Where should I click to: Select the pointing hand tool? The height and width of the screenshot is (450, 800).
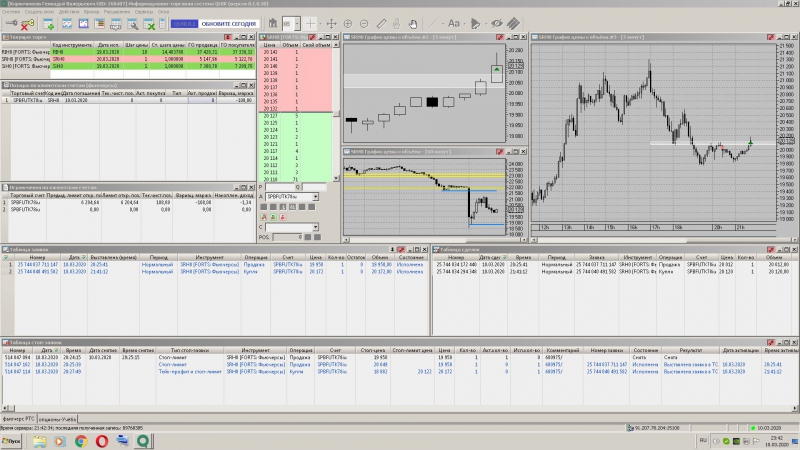[x=396, y=23]
